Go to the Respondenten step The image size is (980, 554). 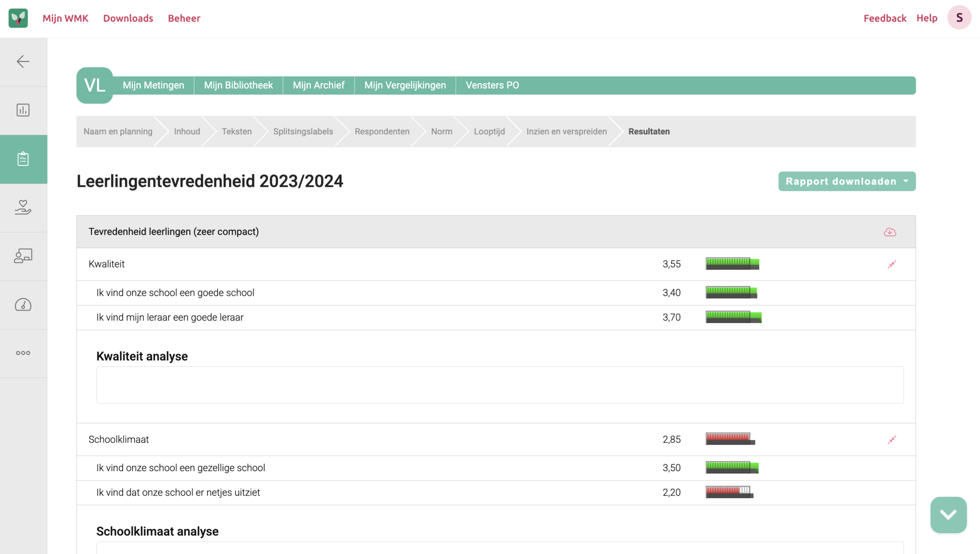(x=383, y=132)
